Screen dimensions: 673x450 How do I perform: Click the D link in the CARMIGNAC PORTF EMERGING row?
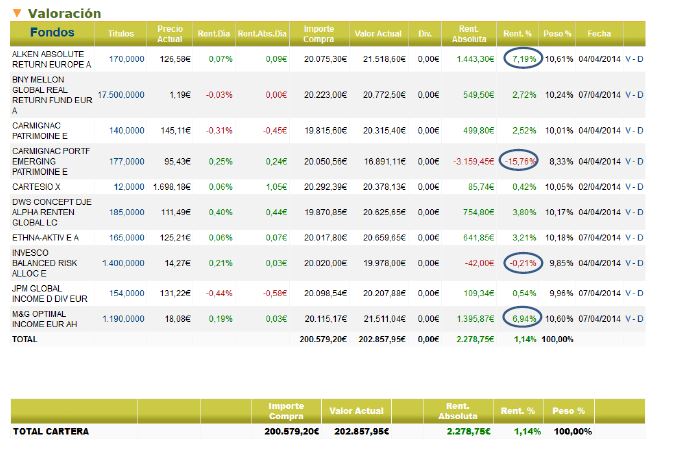[x=640, y=161]
